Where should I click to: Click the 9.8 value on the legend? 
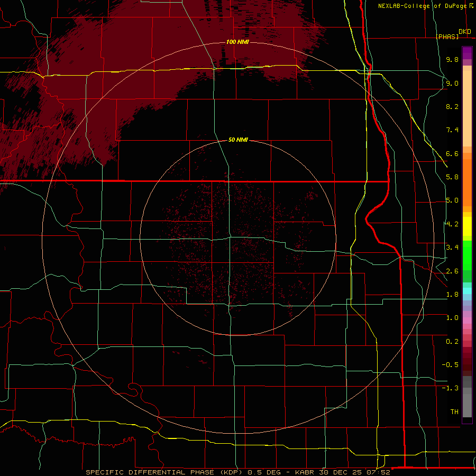pos(452,59)
